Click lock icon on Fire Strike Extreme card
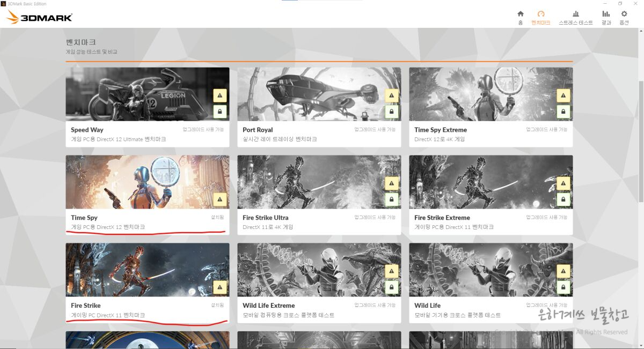The width and height of the screenshot is (644, 349). [x=563, y=199]
